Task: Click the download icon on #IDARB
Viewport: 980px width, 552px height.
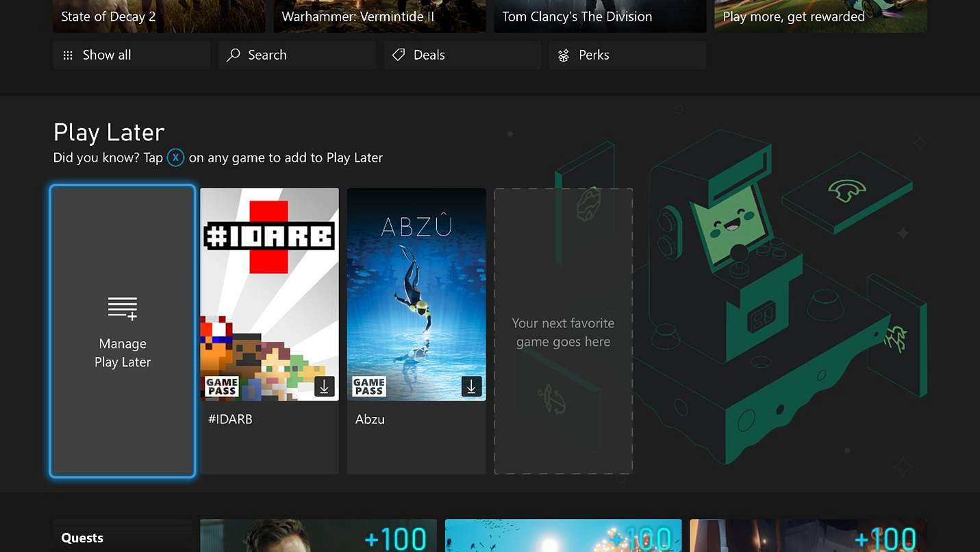Action: pyautogui.click(x=324, y=386)
